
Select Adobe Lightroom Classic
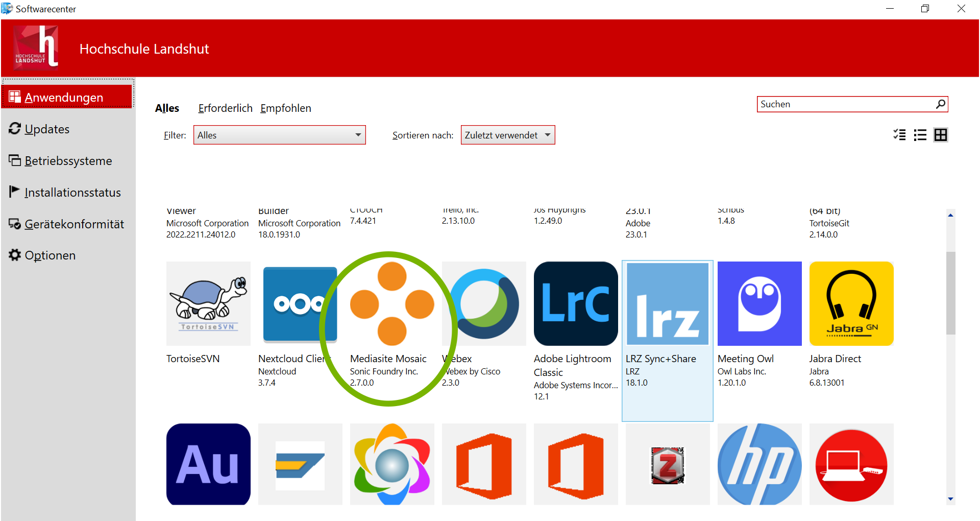[575, 303]
